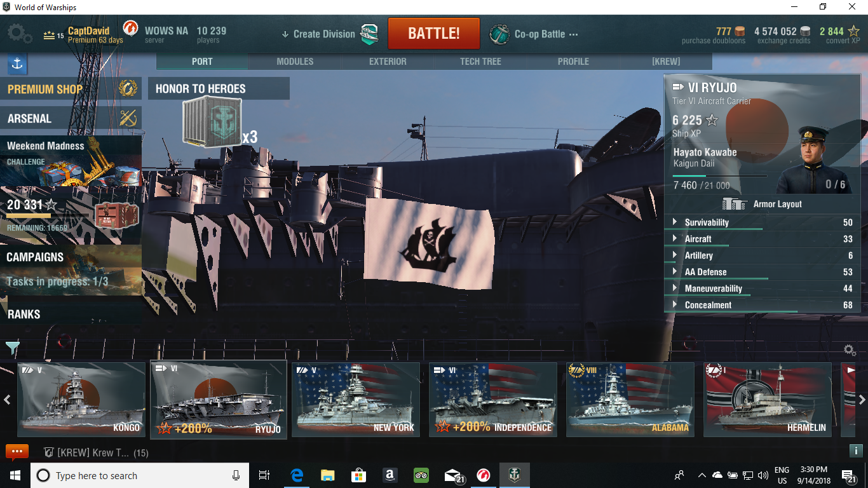Open TripAdvisor from the Windows taskbar

pos(421,475)
